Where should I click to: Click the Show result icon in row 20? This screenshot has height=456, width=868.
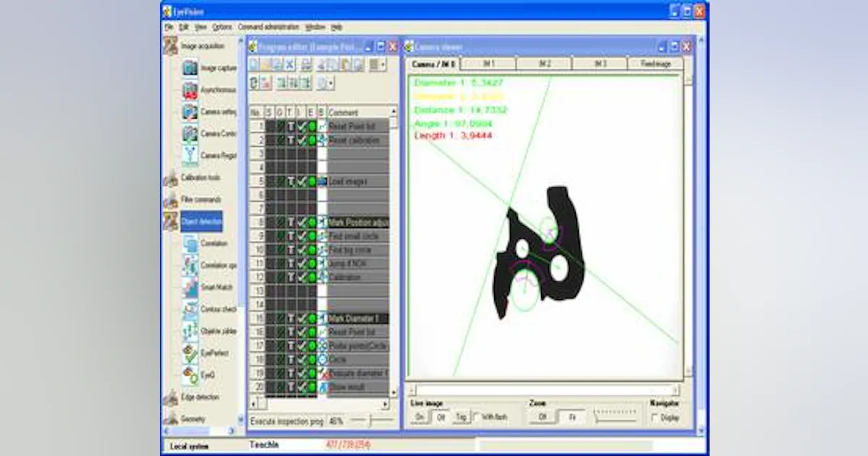tap(322, 387)
